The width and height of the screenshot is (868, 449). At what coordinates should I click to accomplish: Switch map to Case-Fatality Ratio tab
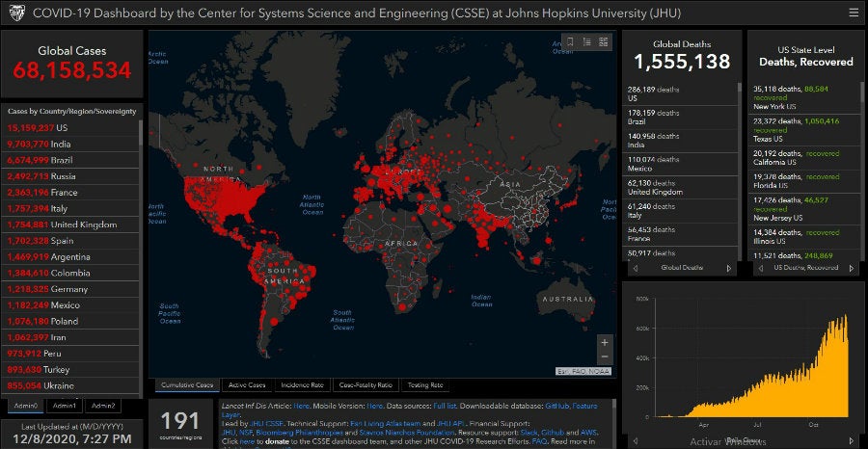366,385
